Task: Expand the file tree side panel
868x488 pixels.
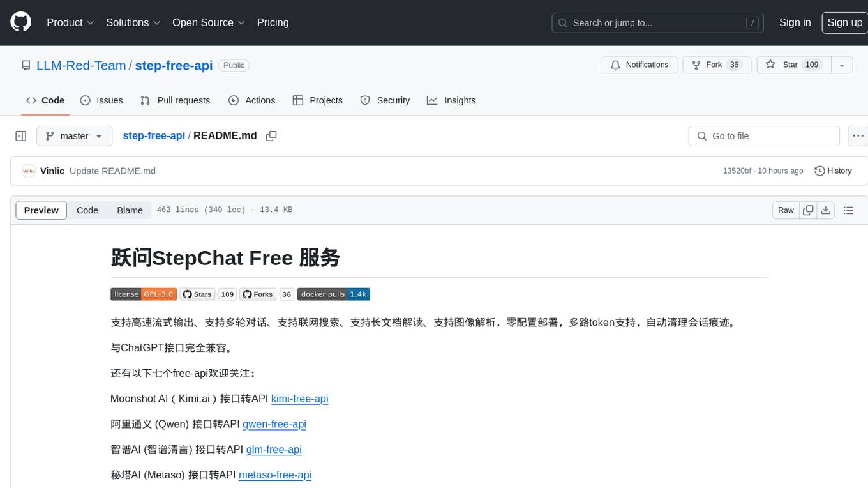Action: click(x=20, y=136)
